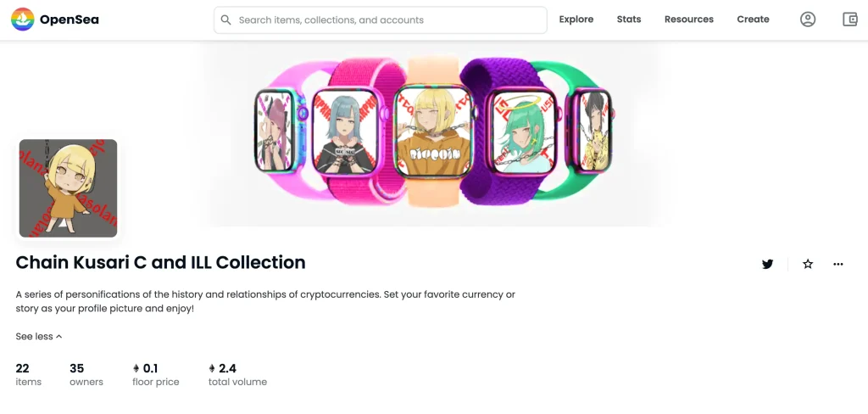
Task: Click the Ethereum icon beside floor price
Action: [x=136, y=368]
